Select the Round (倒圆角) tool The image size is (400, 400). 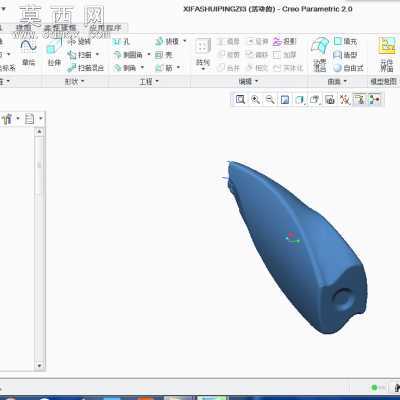128,55
